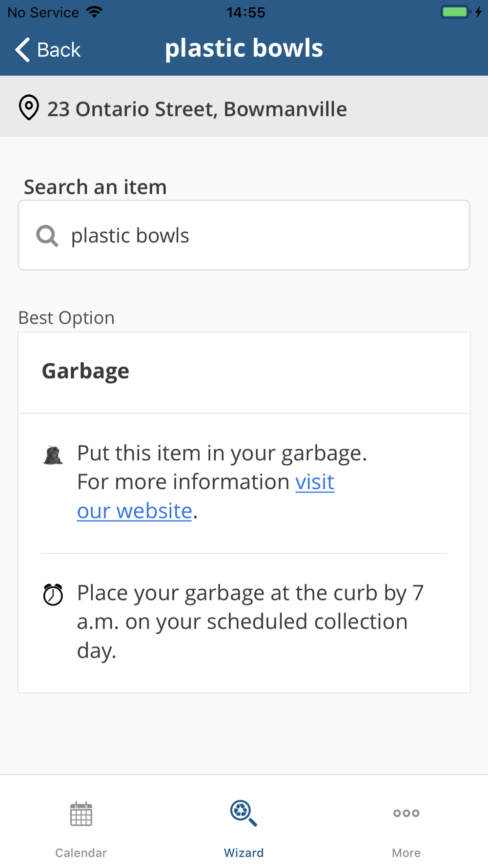Click the garbage bag icon

pyautogui.click(x=53, y=455)
